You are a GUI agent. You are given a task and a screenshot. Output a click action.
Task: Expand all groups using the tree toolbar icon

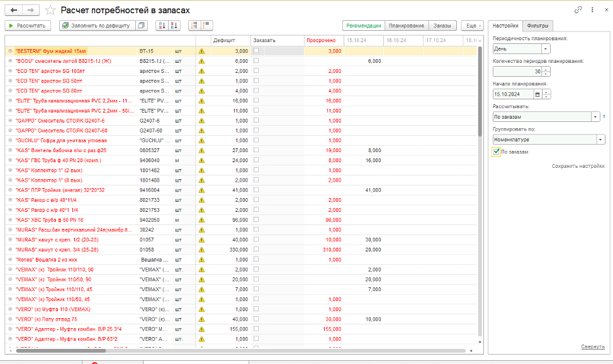tap(193, 26)
